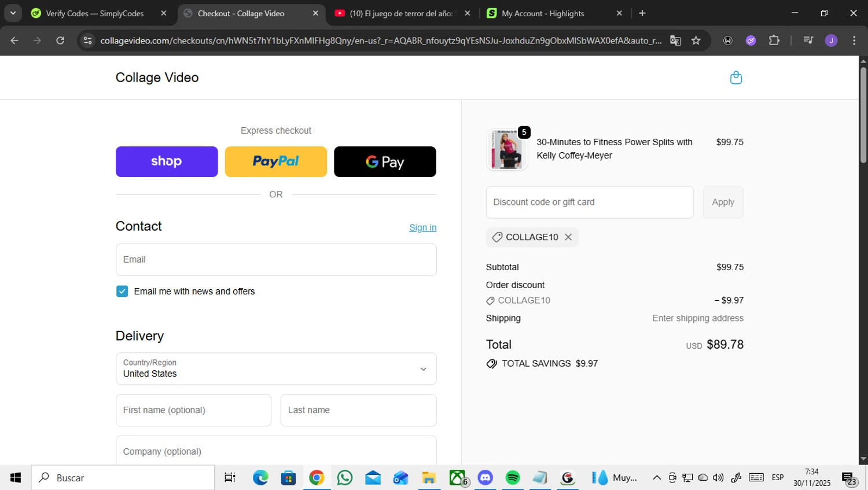Click the translate page icon in address bar
The image size is (868, 490).
[675, 40]
